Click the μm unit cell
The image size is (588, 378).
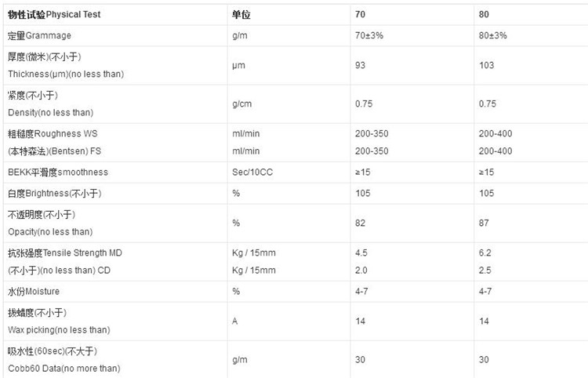pos(238,65)
